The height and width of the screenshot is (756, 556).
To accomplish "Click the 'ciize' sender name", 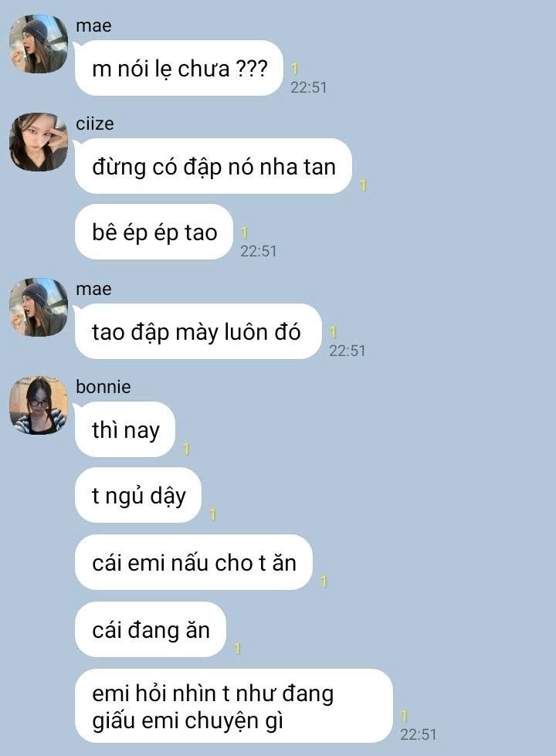I will (x=95, y=124).
